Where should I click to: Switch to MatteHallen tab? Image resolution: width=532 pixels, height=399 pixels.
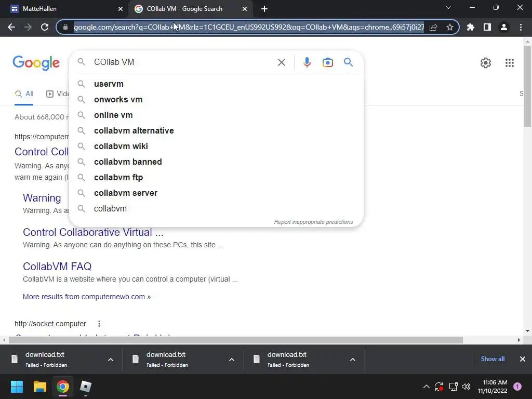tap(64, 9)
